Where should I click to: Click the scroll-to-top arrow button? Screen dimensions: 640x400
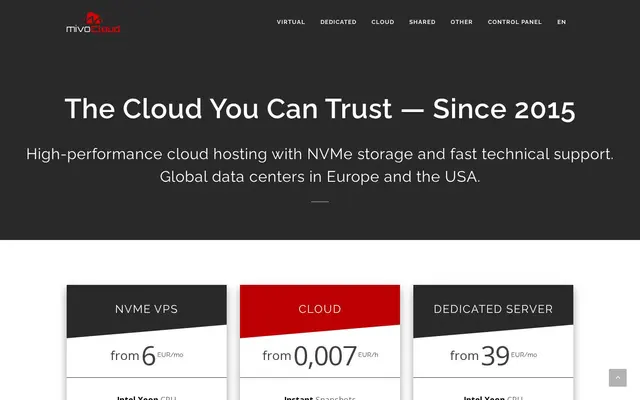[x=618, y=378]
